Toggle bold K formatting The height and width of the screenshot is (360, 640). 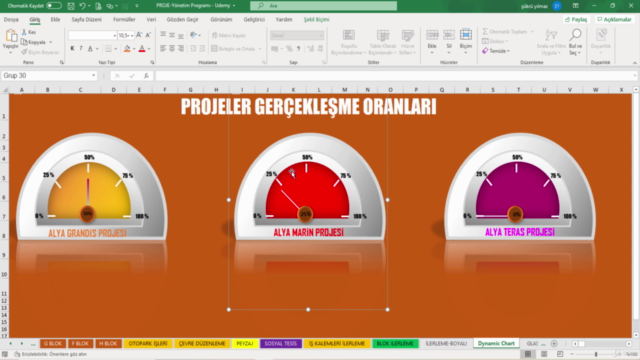tap(72, 49)
